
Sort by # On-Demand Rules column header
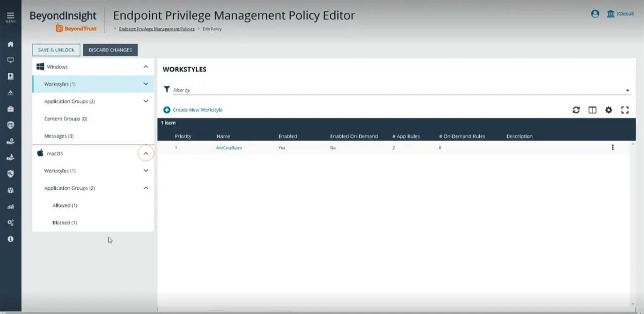tap(462, 136)
